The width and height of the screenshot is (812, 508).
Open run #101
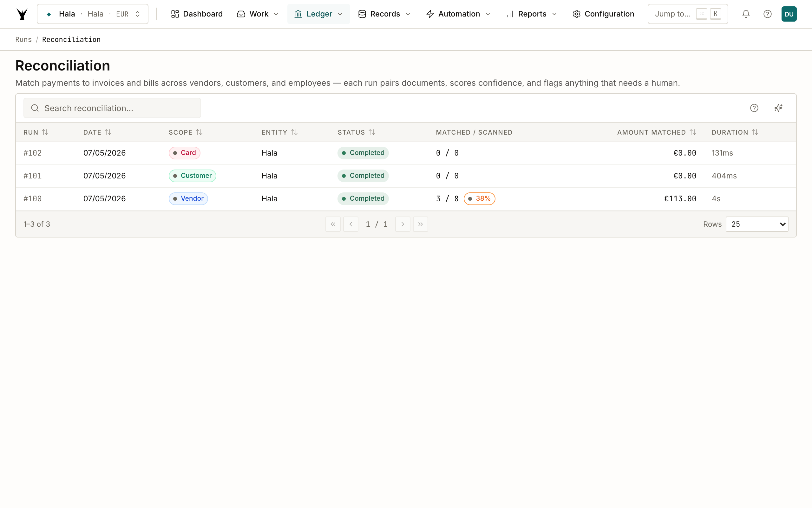point(33,176)
